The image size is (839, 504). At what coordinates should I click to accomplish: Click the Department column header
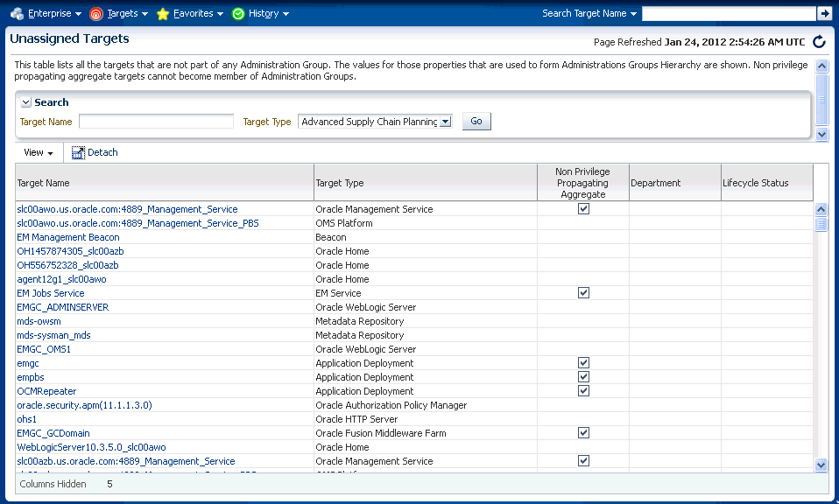(674, 183)
